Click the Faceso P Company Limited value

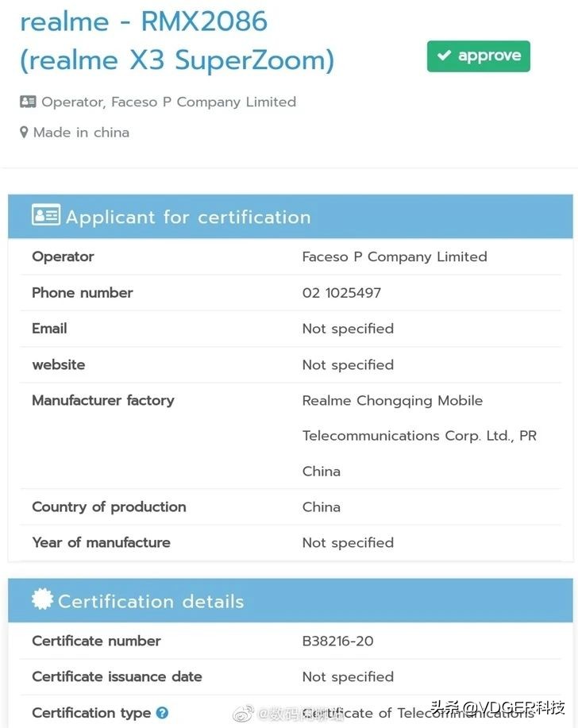tap(395, 256)
